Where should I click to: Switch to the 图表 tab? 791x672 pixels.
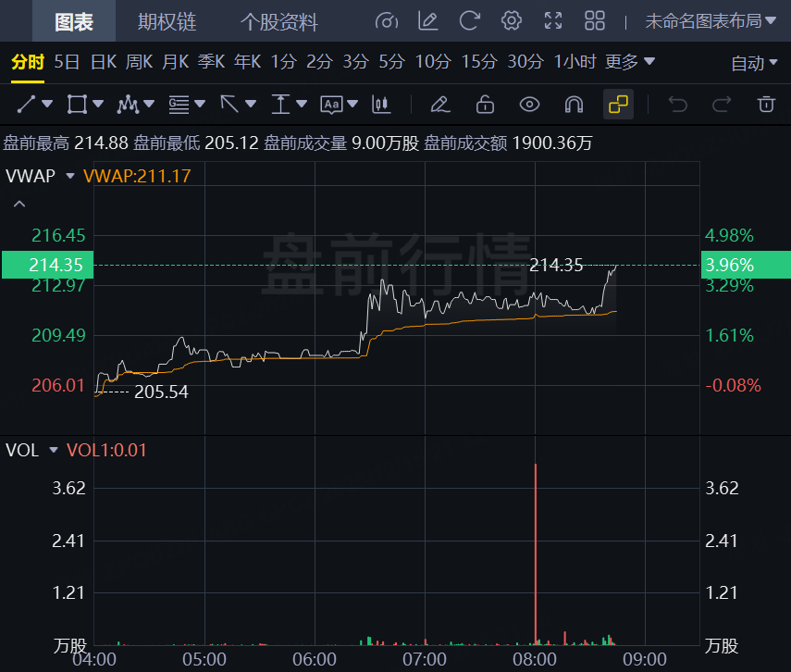[74, 21]
